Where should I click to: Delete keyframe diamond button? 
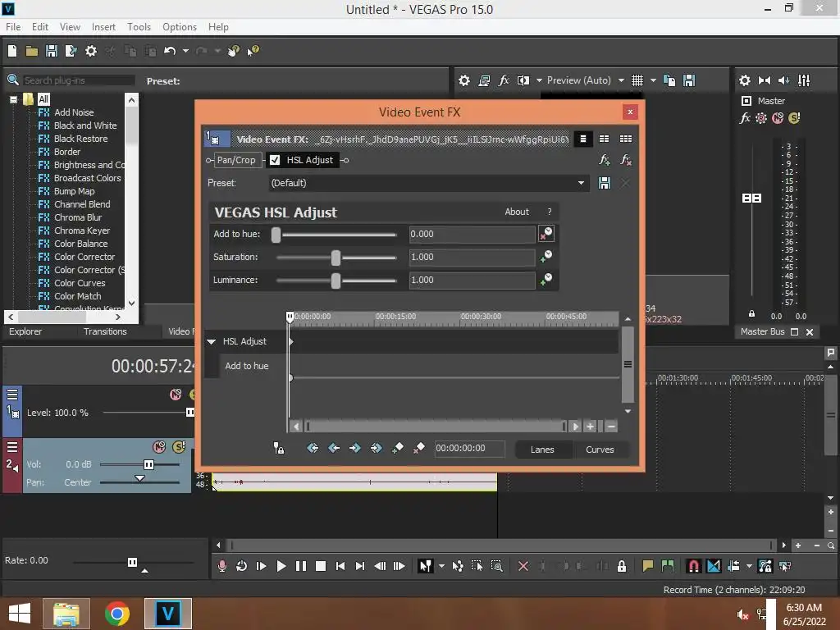coord(419,448)
